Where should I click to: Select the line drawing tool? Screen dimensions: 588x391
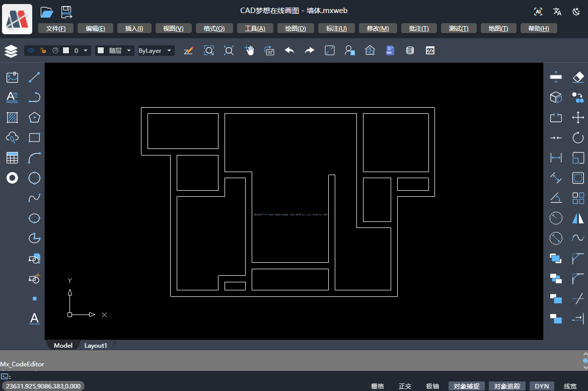35,77
